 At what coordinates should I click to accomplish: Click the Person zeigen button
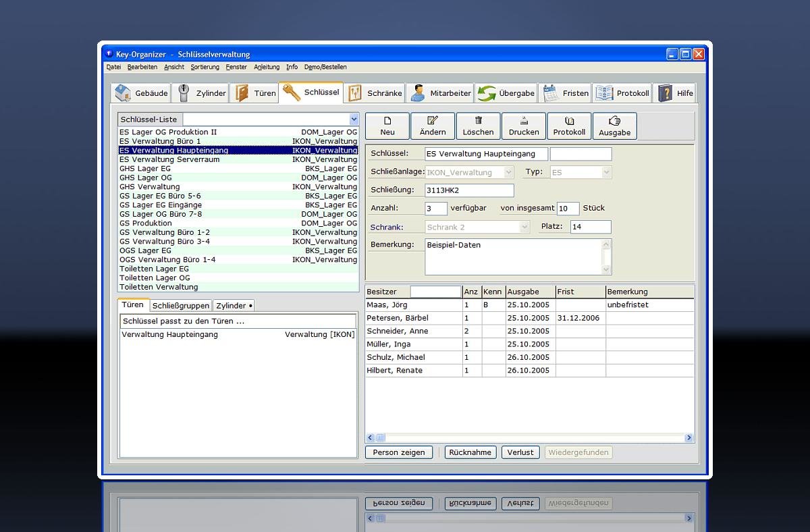click(x=399, y=452)
